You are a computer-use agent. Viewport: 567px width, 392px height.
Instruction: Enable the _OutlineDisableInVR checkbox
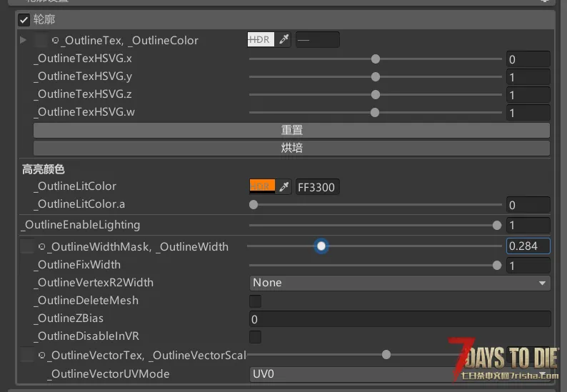coord(255,336)
